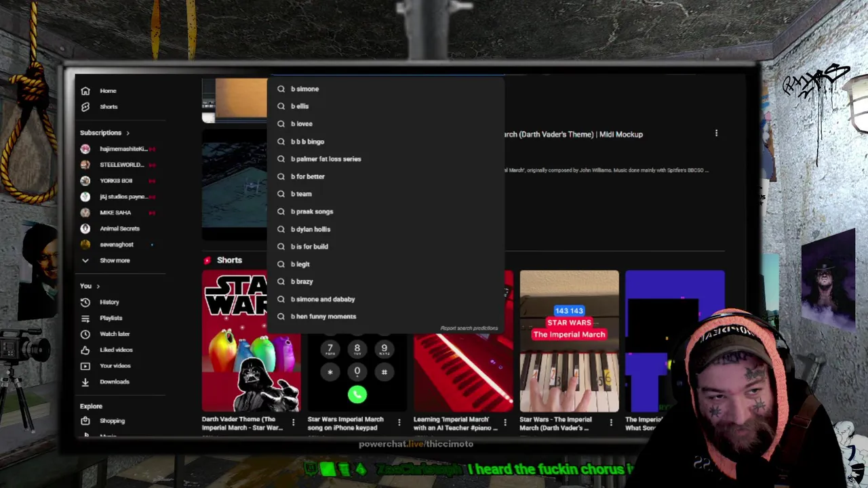The height and width of the screenshot is (488, 868).
Task: Click hajimemashiteKi channel avatar
Action: click(x=85, y=148)
